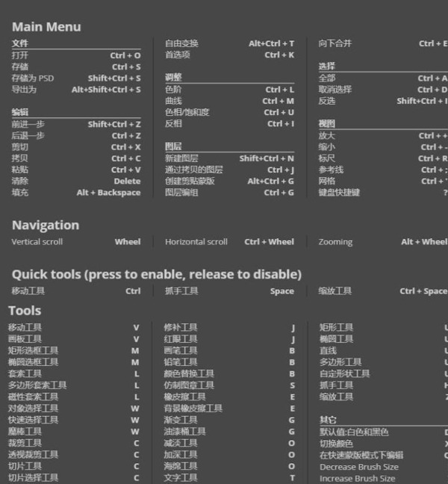Click the 自定形状工具 entry
The width and height of the screenshot is (448, 484).
(x=344, y=373)
